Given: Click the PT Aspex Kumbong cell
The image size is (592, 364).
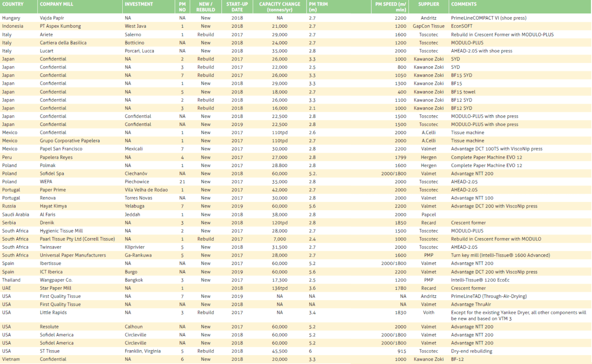Looking at the screenshot, I should [60, 26].
